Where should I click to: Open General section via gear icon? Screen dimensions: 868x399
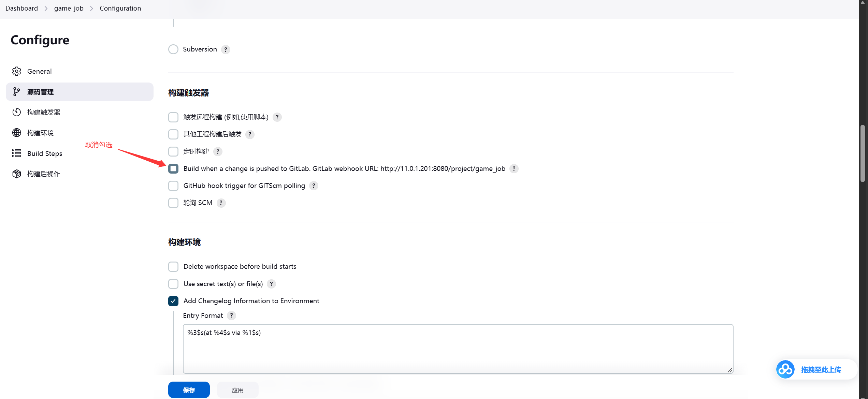(x=16, y=71)
